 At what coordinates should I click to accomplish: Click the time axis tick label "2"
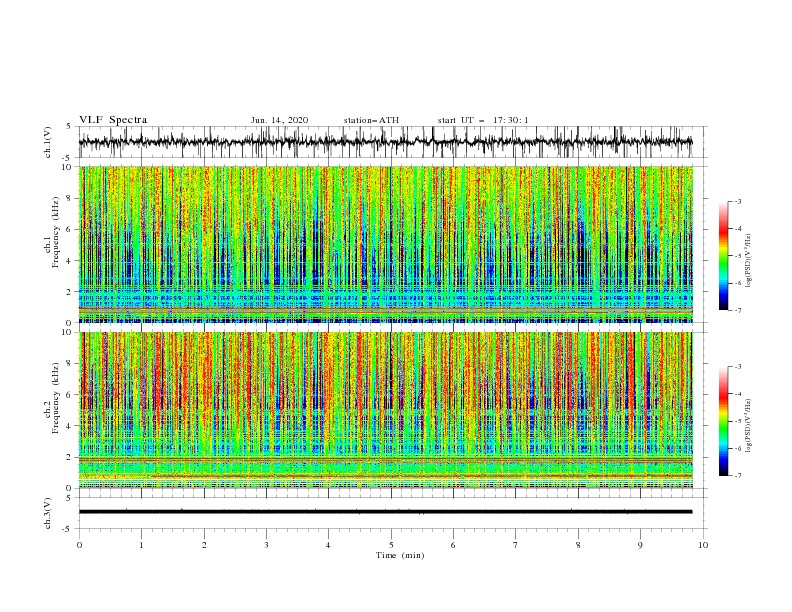[204, 545]
